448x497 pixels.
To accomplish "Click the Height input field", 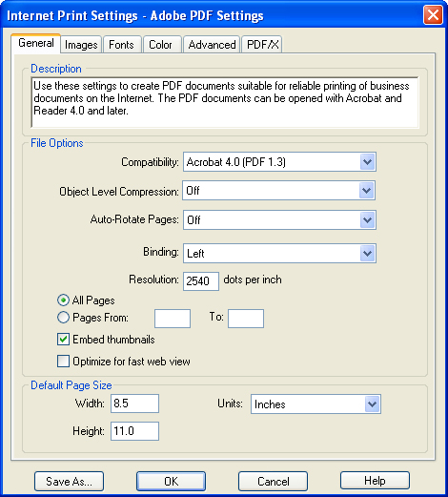I will (x=134, y=431).
